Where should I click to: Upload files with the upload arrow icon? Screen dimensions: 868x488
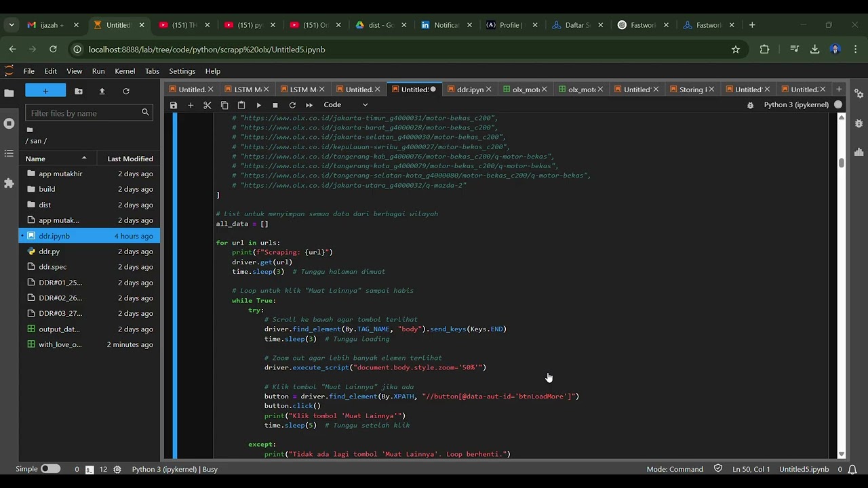102,91
